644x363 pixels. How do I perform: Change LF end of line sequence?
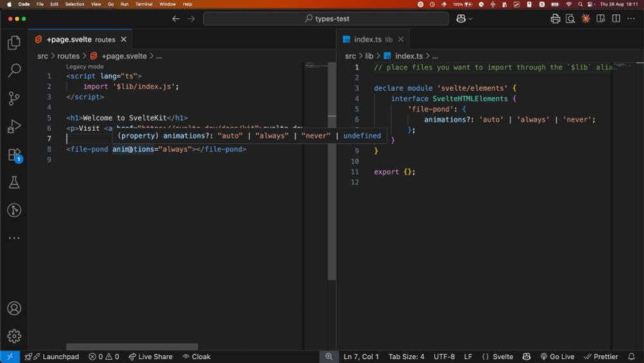(x=468, y=357)
